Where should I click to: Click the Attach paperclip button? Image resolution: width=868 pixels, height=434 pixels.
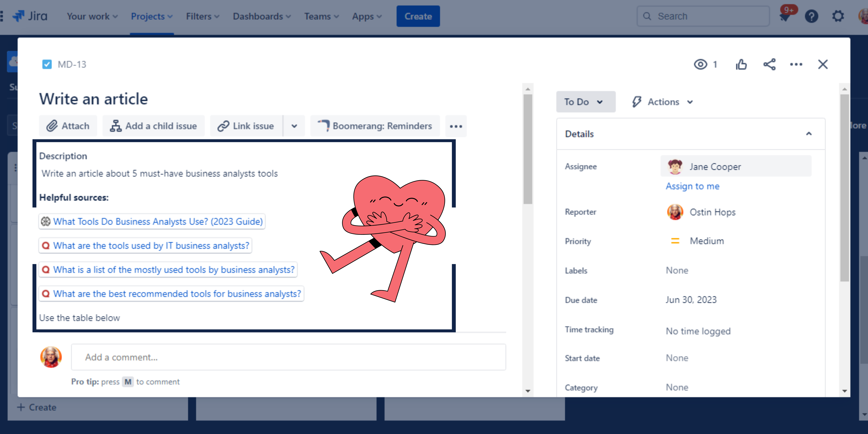pyautogui.click(x=68, y=126)
